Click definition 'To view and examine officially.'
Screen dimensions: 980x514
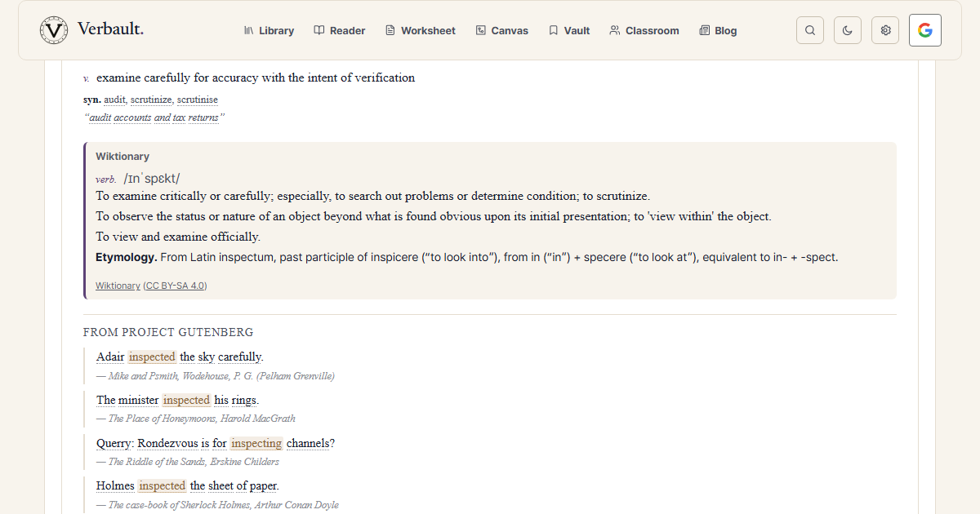178,237
